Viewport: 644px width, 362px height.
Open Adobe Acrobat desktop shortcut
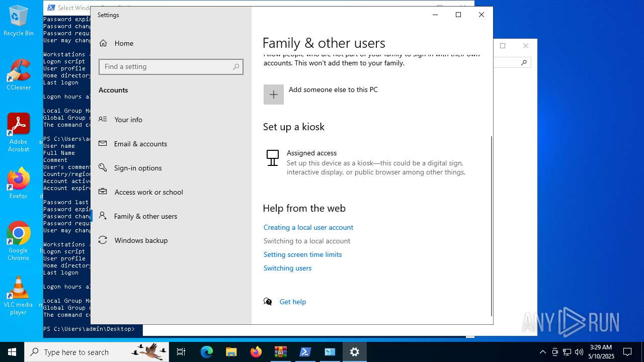(19, 133)
